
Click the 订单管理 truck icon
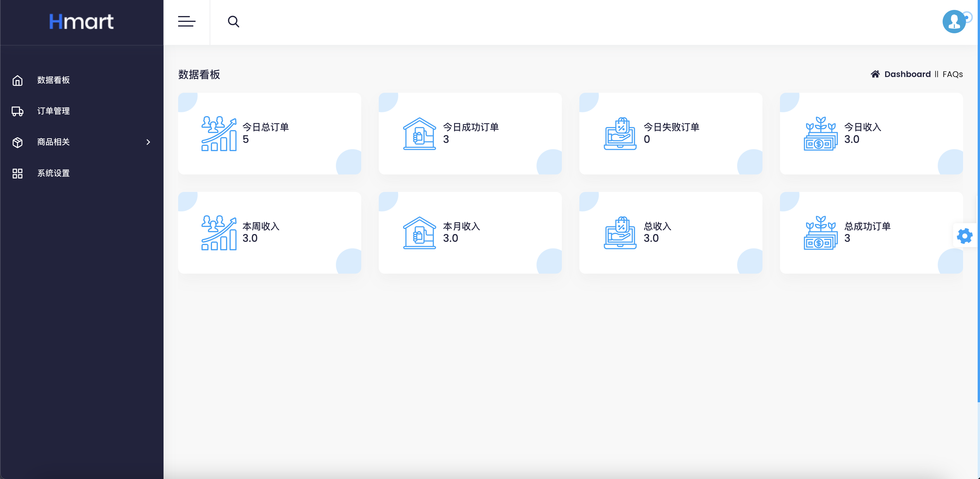coord(18,111)
